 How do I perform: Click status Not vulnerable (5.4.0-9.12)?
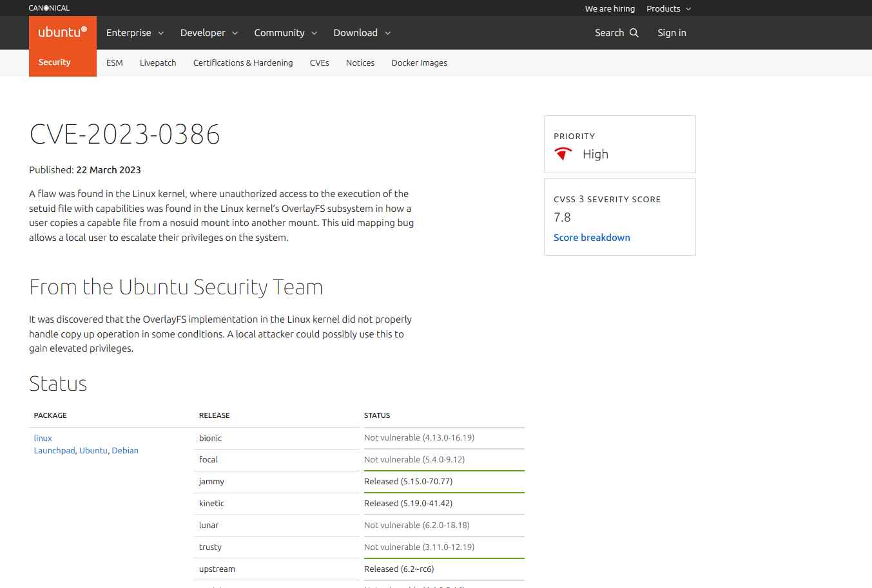click(414, 460)
